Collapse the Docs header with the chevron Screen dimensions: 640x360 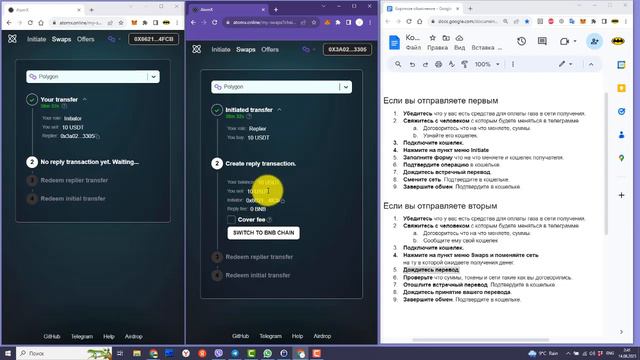(x=591, y=64)
